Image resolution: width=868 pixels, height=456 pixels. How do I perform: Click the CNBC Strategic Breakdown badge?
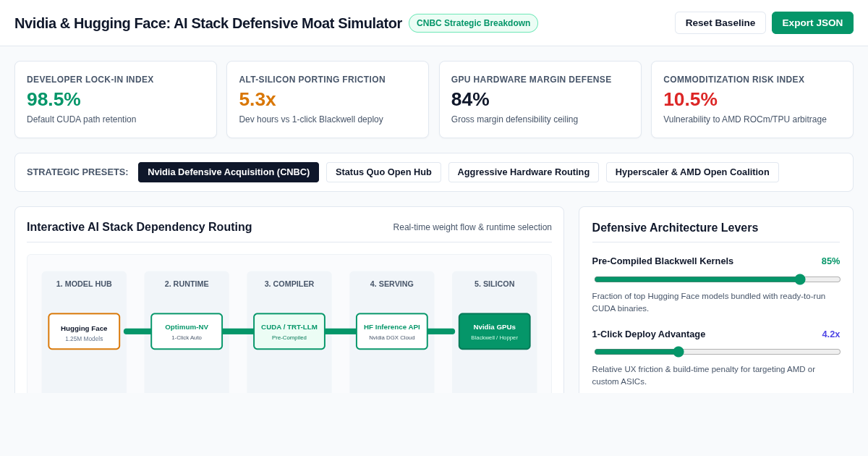473,23
